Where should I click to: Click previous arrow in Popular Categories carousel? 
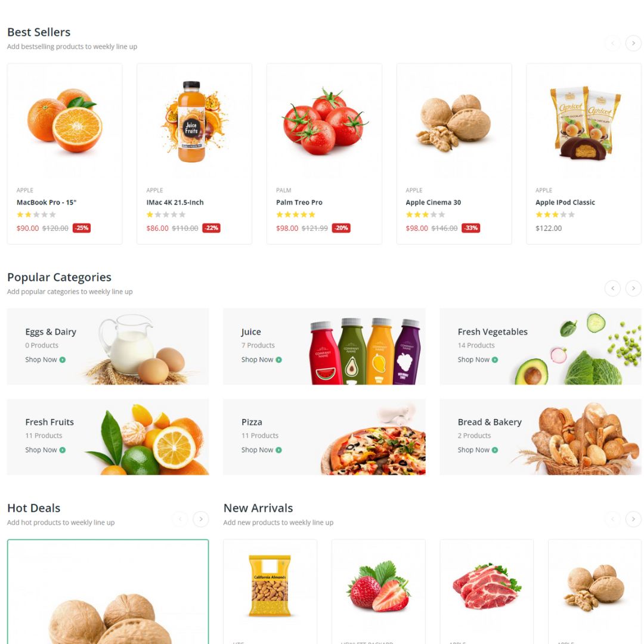tap(612, 289)
